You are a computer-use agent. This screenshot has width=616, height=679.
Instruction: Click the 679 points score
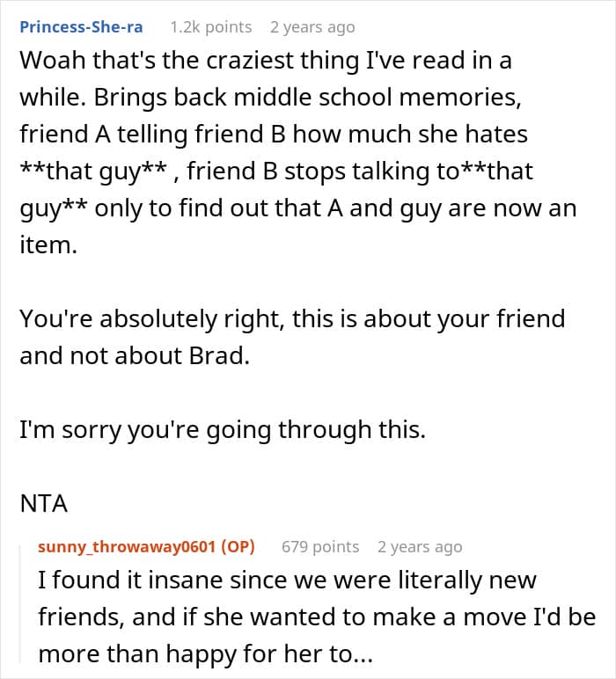click(320, 546)
